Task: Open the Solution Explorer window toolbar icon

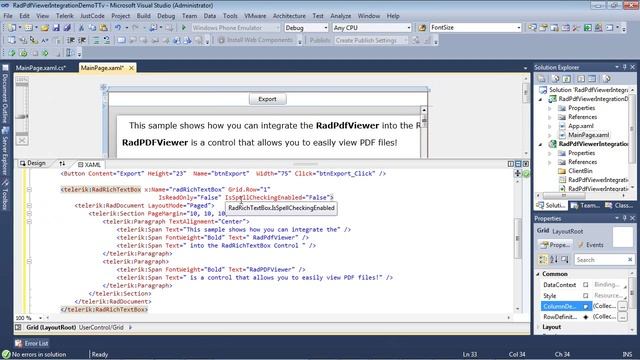Action: (532, 28)
